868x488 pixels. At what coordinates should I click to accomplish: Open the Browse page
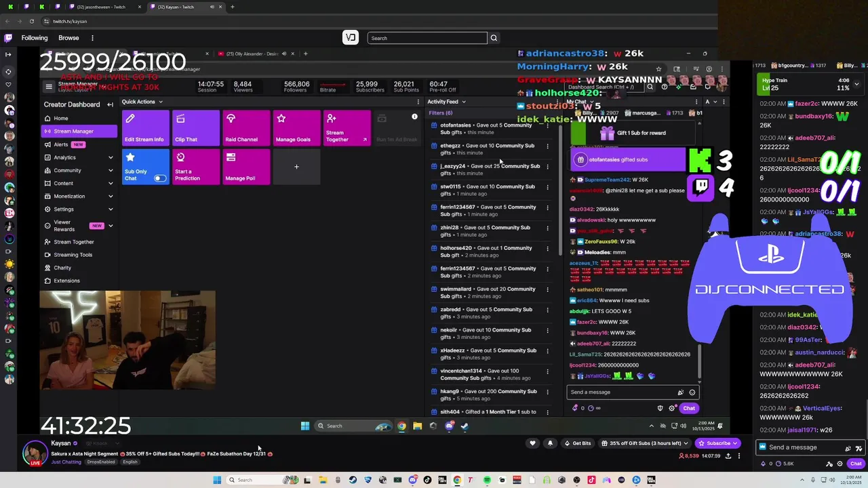[68, 38]
